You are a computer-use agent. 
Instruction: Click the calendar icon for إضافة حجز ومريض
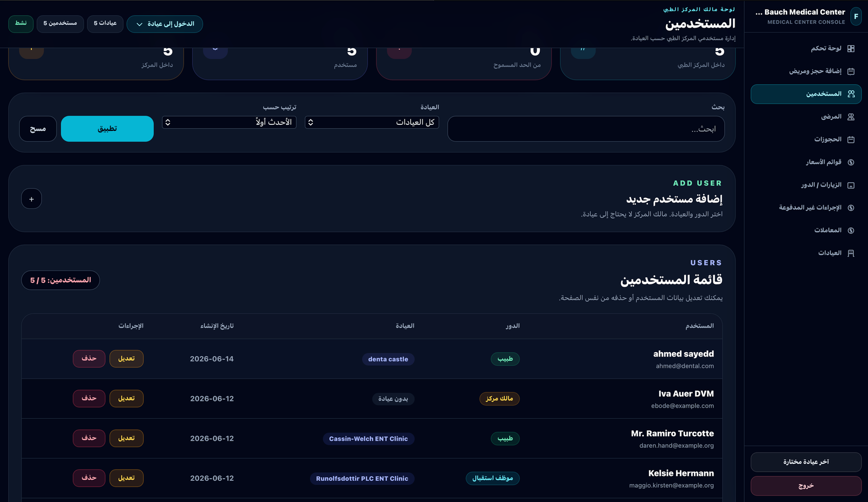[851, 71]
